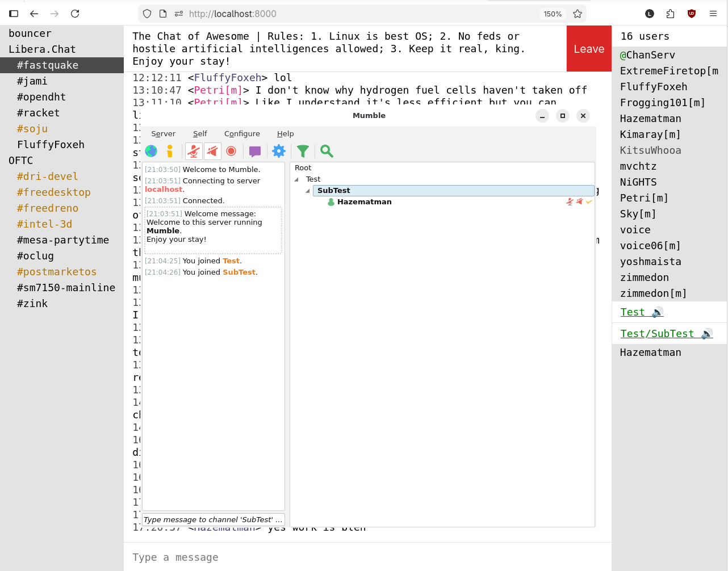Select the Root channel in Mumble
The width and height of the screenshot is (728, 571).
coord(303,168)
